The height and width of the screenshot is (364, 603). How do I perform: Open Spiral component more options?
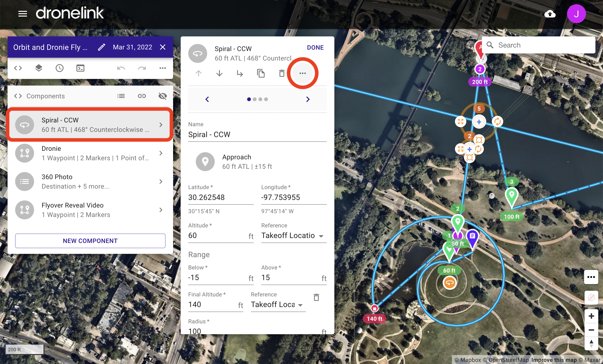(x=302, y=73)
